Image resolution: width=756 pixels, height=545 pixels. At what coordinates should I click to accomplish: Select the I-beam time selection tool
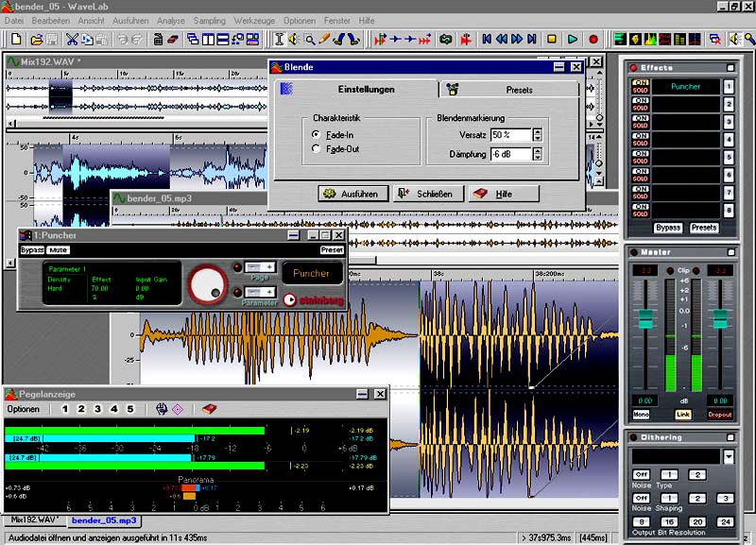click(279, 40)
